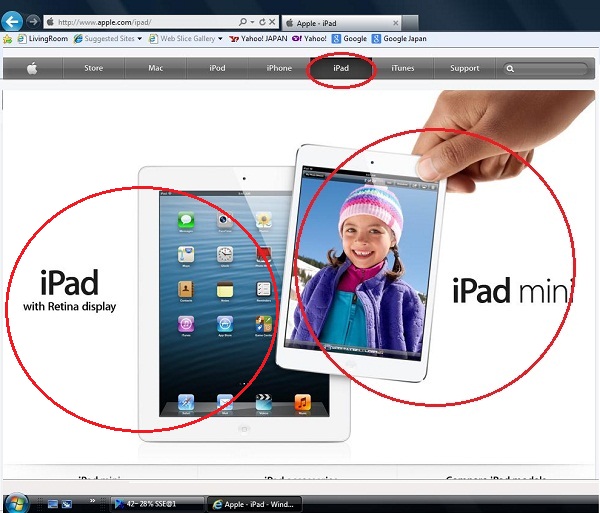Click the Contacts app icon on iPad
Screen dimensions: 600x513
[x=186, y=290]
